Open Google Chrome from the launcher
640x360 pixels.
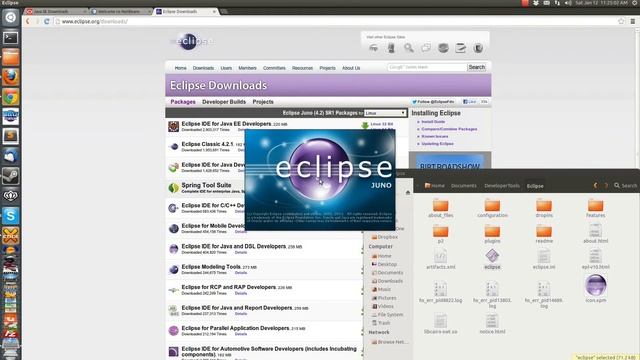point(11,97)
